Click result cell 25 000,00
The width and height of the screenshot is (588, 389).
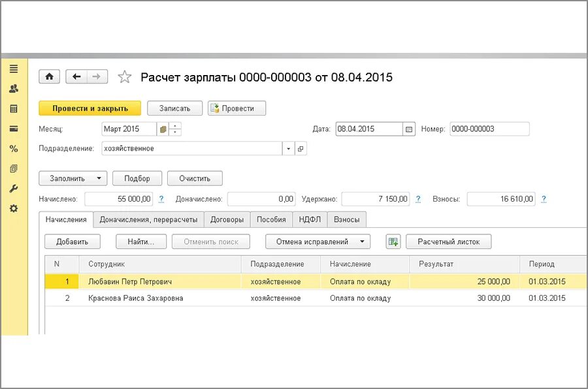(x=465, y=282)
